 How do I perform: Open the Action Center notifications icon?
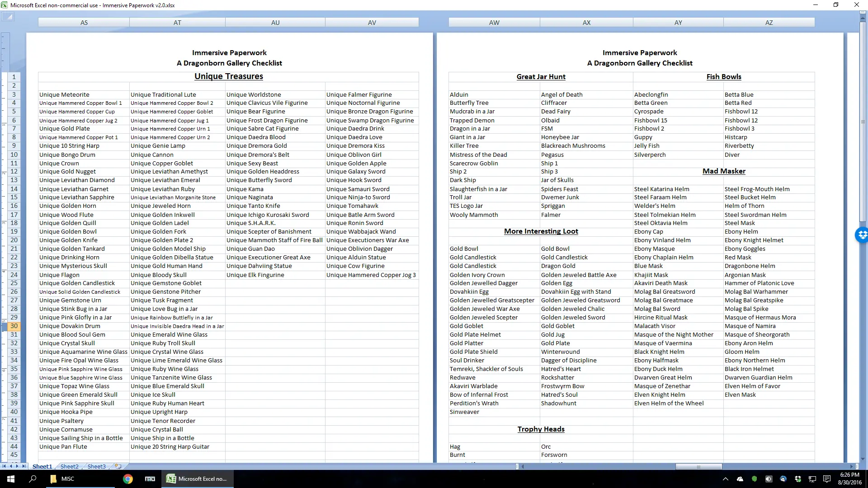click(827, 479)
